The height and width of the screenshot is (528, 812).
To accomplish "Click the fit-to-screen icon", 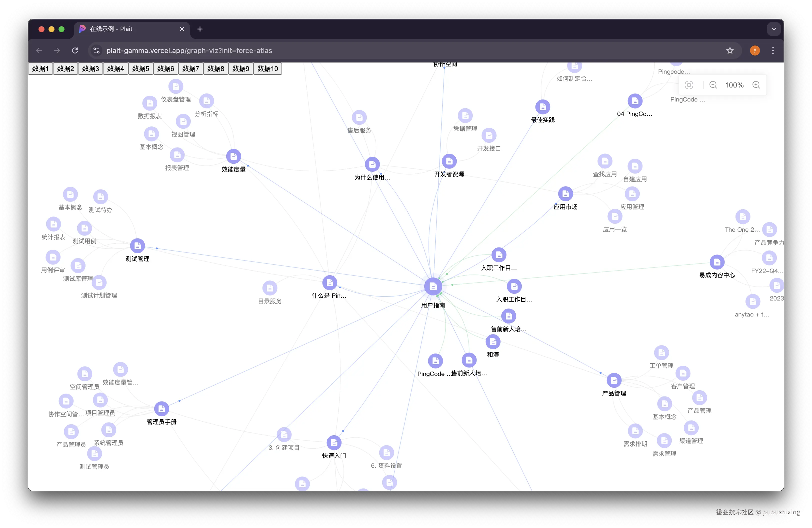I will point(689,85).
